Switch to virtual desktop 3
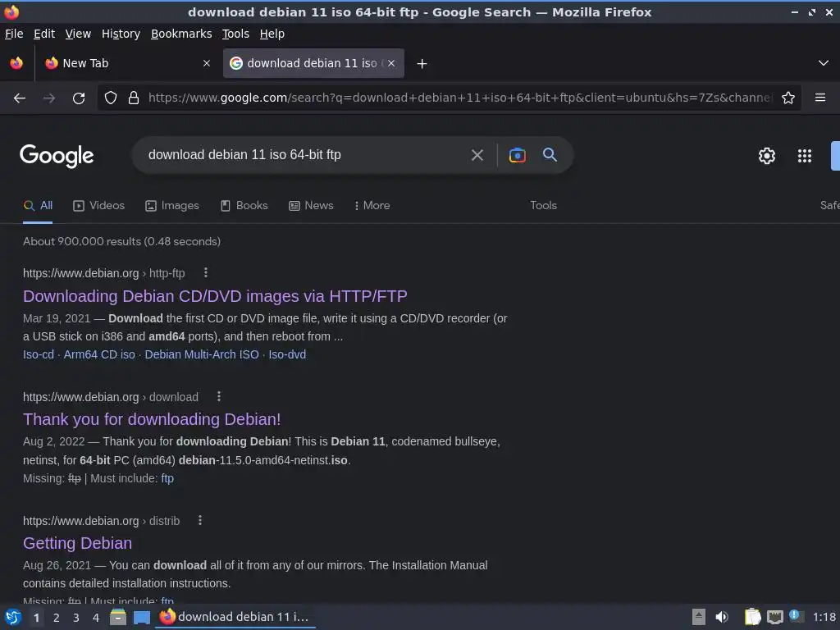Screen dimensions: 840x630 pyautogui.click(x=76, y=618)
